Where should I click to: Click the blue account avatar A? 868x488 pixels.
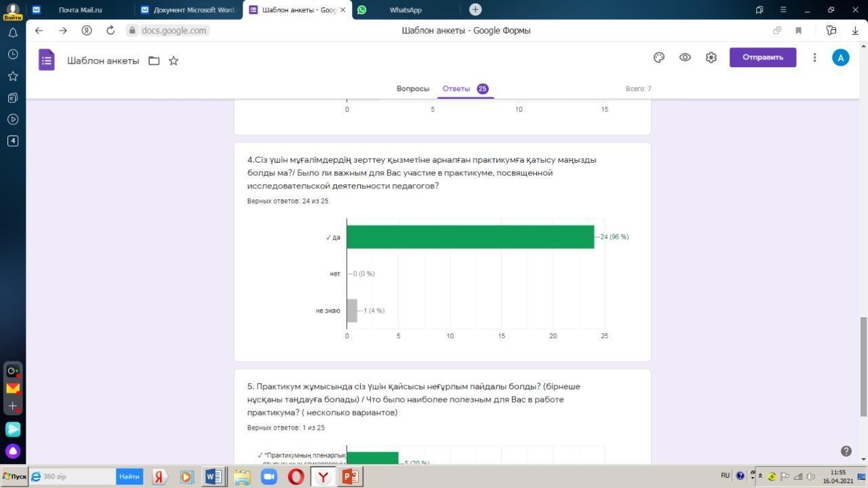[841, 58]
